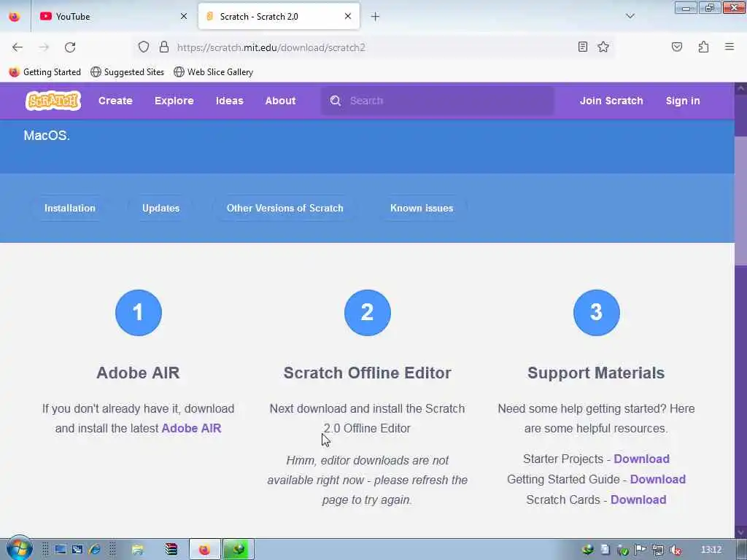
Task: Open the Firefox hamburger menu
Action: [729, 47]
